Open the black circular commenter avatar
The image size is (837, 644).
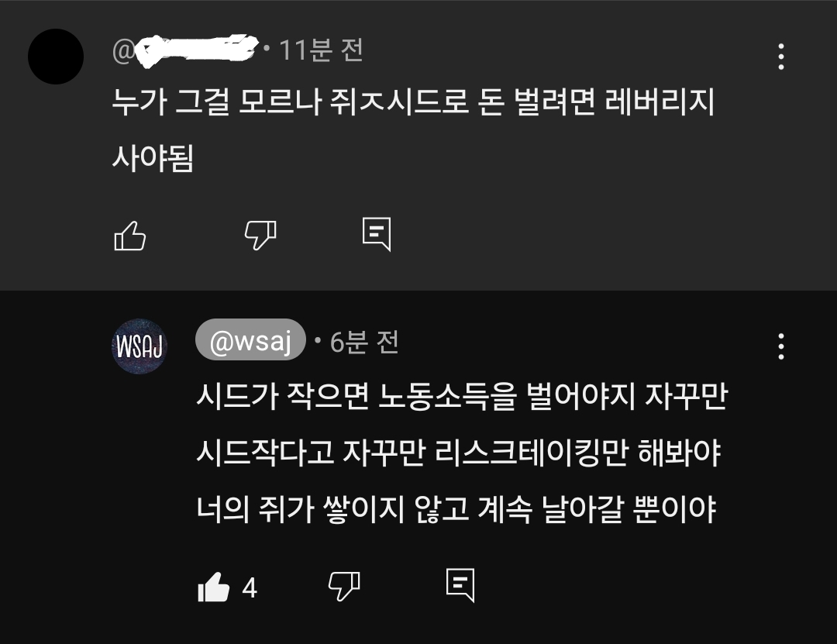click(56, 57)
